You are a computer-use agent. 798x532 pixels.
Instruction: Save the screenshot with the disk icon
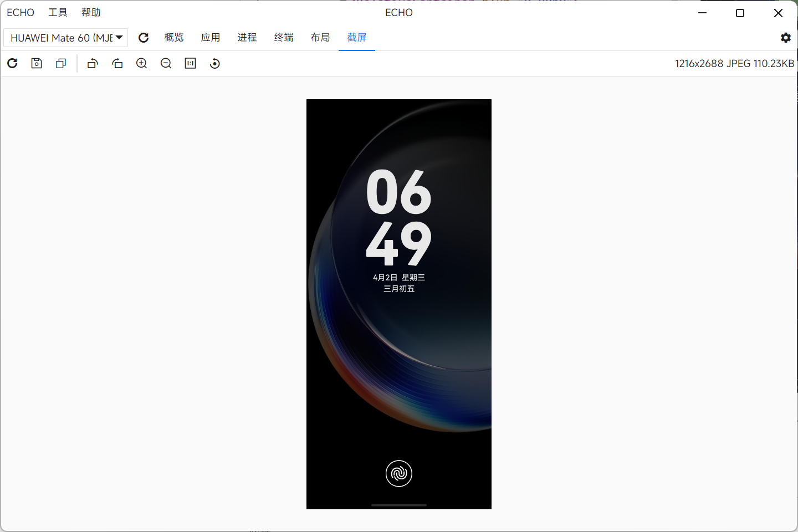tap(37, 64)
